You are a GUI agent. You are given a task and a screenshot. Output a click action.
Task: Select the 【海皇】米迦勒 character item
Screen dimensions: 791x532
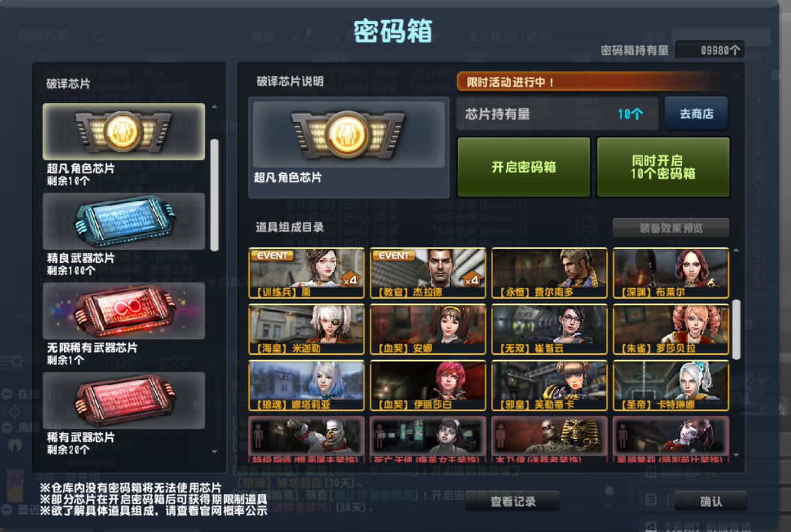coord(306,329)
